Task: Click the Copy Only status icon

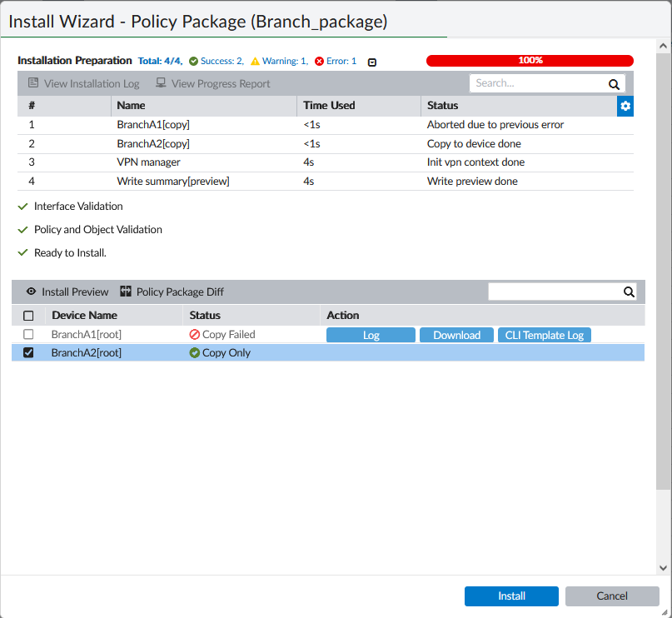Action: click(x=195, y=352)
